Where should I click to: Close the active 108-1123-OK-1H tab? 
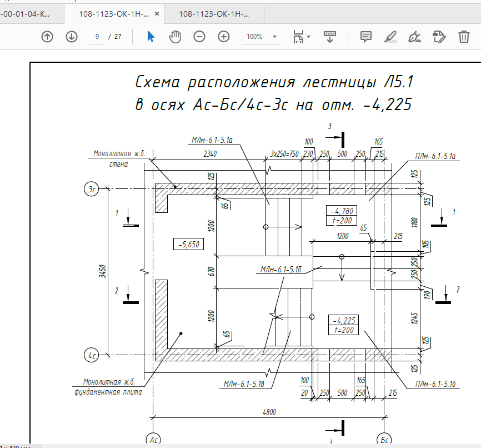tap(157, 14)
